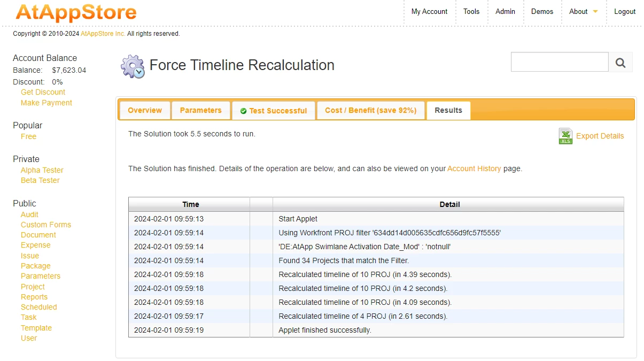Select the 'Applet finished successfully' cell
This screenshot has height=361, width=644.
pyautogui.click(x=448, y=330)
